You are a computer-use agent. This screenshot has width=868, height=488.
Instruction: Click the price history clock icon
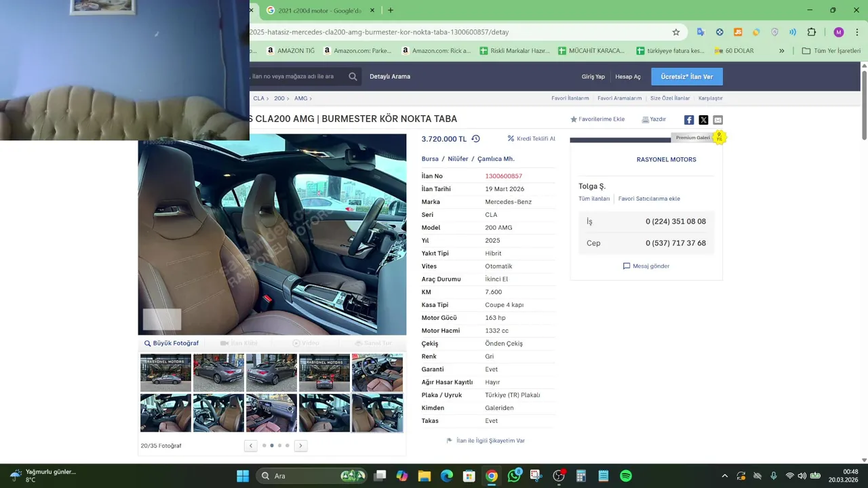[x=475, y=138]
